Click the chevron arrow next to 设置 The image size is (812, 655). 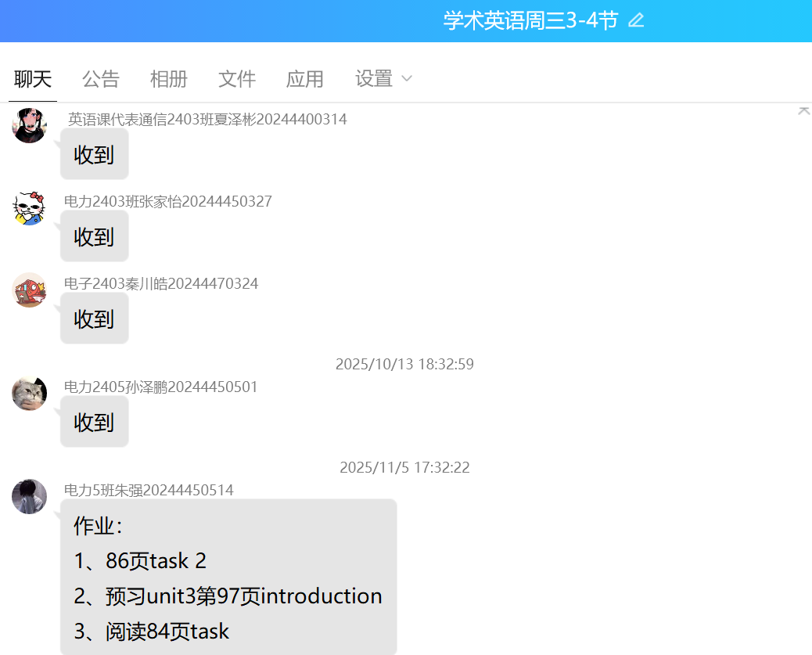click(x=407, y=79)
